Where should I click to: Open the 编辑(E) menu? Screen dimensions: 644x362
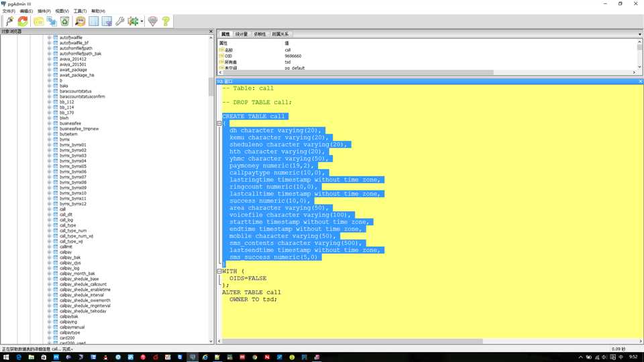(26, 11)
